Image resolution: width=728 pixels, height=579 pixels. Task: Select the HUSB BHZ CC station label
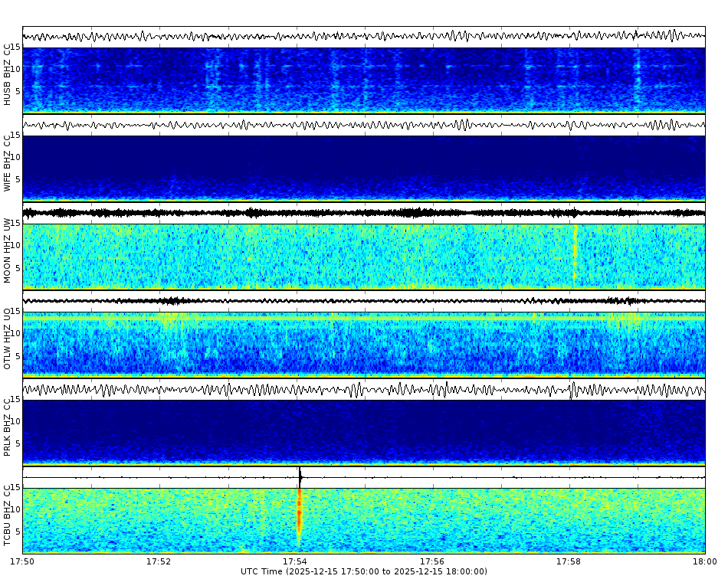[8, 73]
